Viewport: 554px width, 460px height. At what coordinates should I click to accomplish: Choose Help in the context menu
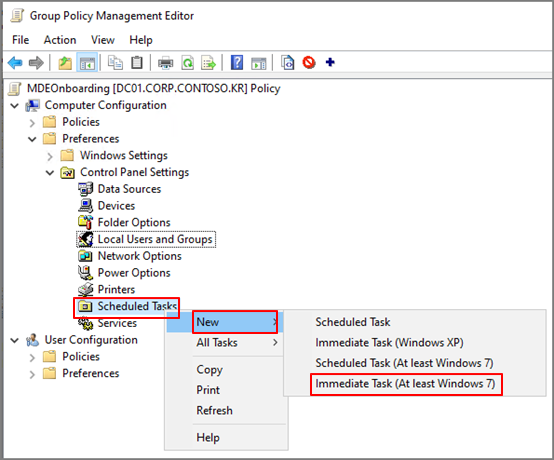(225, 437)
